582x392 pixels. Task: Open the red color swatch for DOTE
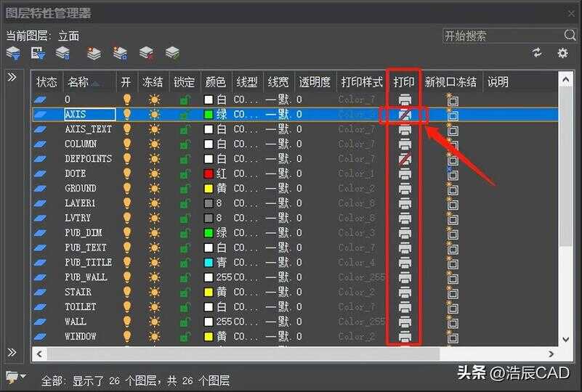point(209,173)
